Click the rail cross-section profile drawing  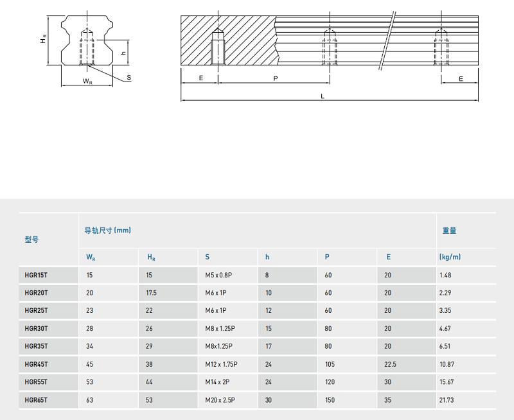pos(87,40)
